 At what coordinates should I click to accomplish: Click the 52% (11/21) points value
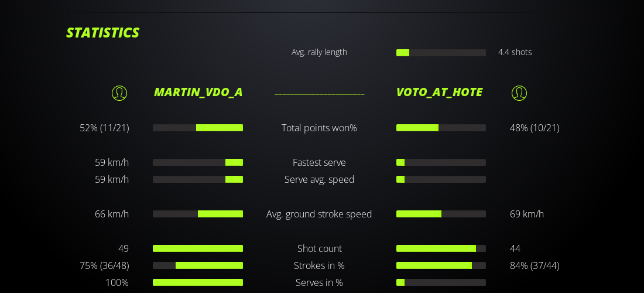pos(104,128)
